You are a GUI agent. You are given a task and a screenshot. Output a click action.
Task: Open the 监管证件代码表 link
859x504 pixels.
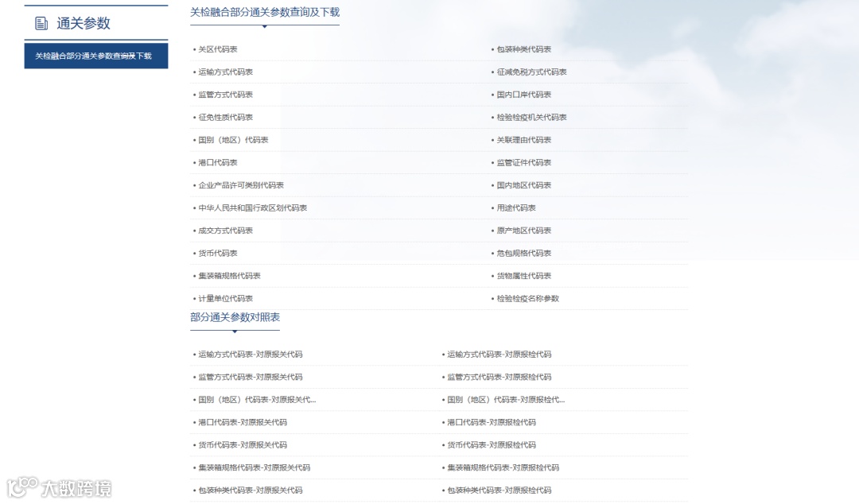point(523,163)
